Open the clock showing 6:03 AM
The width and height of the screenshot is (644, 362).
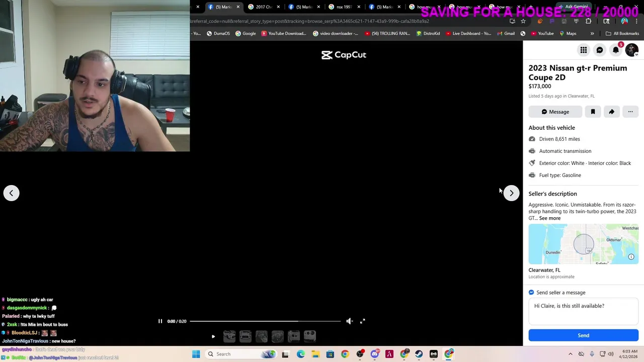[x=629, y=354]
